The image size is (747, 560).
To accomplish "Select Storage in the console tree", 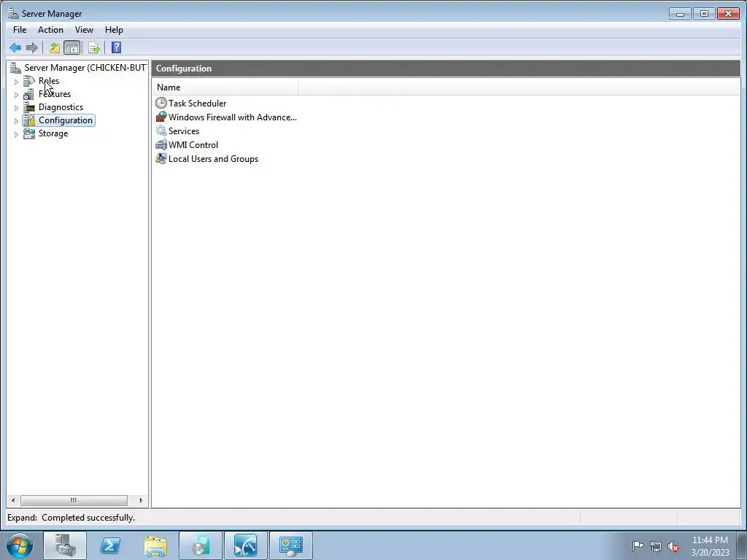I will (53, 134).
